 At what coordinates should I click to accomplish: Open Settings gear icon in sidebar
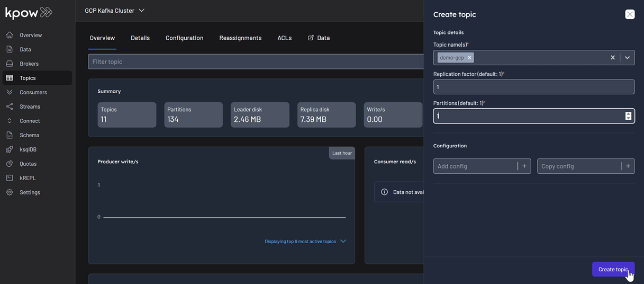10,192
